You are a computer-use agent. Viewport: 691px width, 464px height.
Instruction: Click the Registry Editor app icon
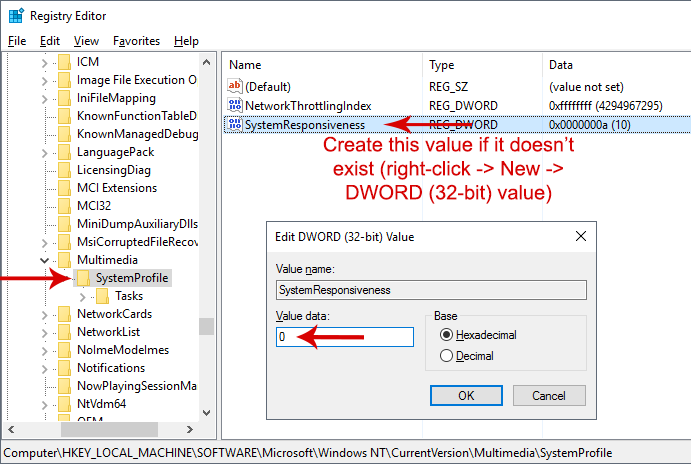click(x=16, y=15)
